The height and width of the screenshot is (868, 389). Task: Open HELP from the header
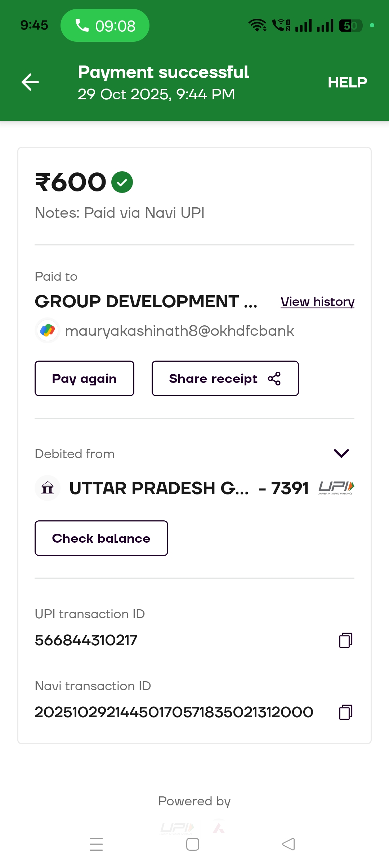(x=347, y=82)
